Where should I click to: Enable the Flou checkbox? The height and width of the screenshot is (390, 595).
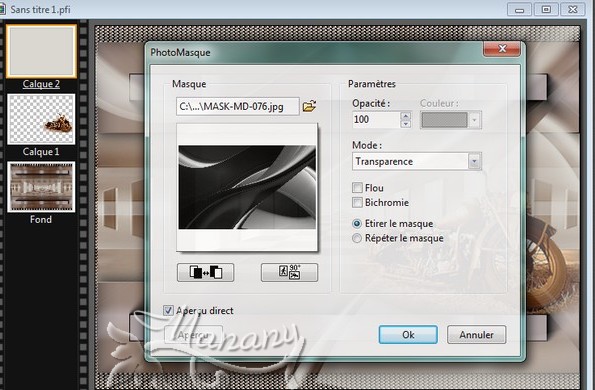coord(357,188)
